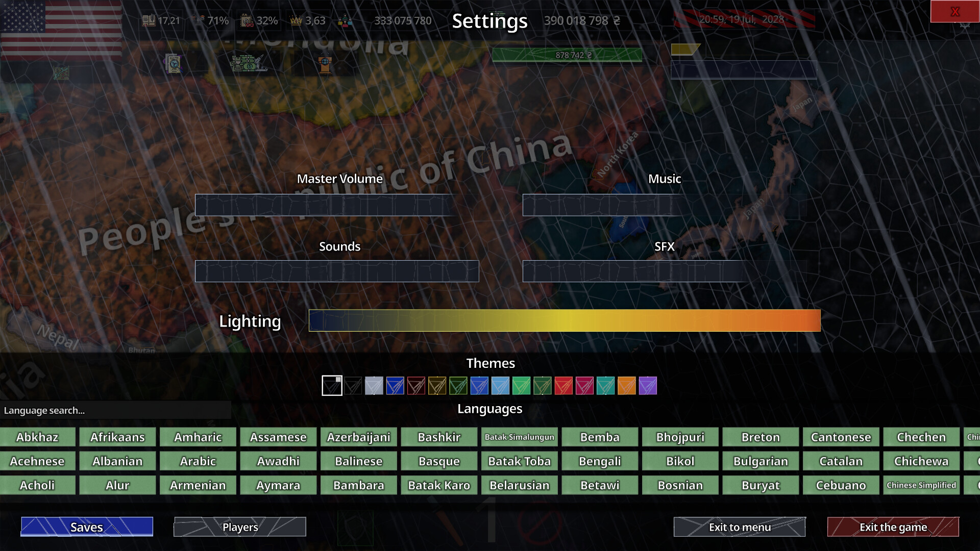Viewport: 980px width, 551px height.
Task: Click the United States flag icon
Action: [x=61, y=30]
